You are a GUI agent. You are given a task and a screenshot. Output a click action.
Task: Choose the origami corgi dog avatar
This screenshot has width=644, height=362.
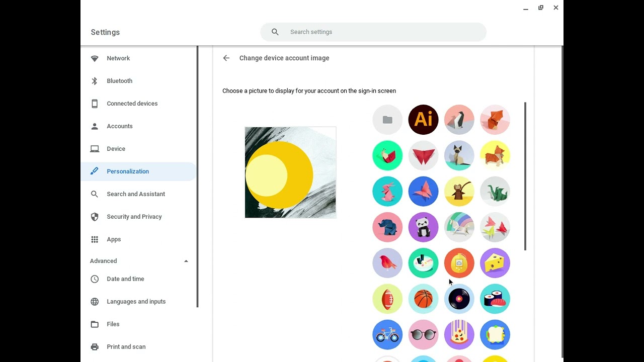495,155
